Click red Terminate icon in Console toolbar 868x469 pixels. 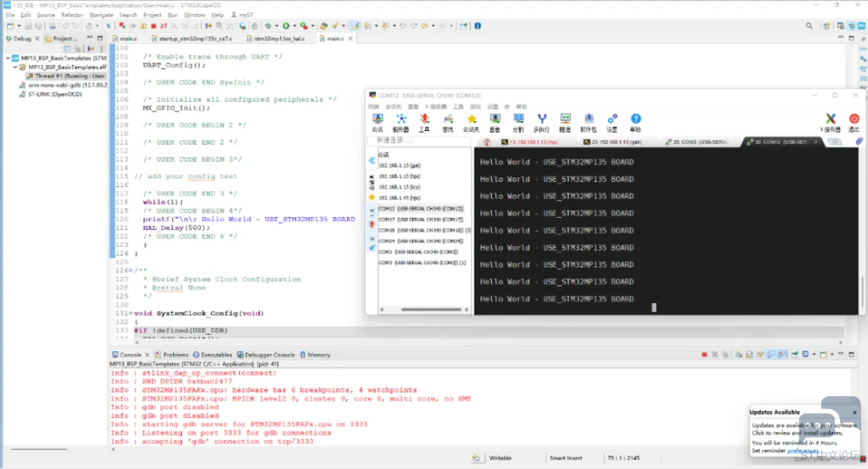pyautogui.click(x=704, y=354)
